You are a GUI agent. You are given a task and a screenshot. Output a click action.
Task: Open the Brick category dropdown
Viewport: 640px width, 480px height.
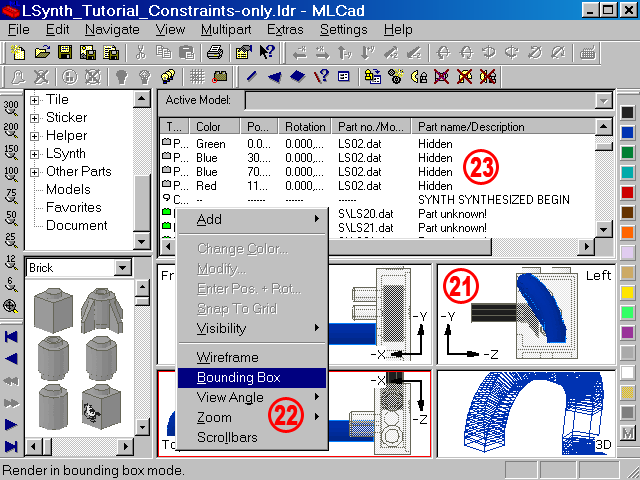tap(122, 268)
